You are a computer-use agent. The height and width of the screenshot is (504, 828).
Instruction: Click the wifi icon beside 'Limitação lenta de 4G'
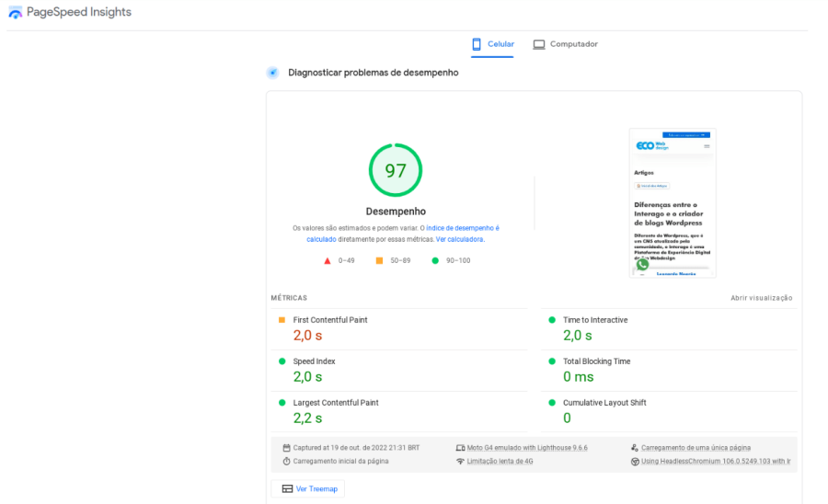[x=461, y=462]
